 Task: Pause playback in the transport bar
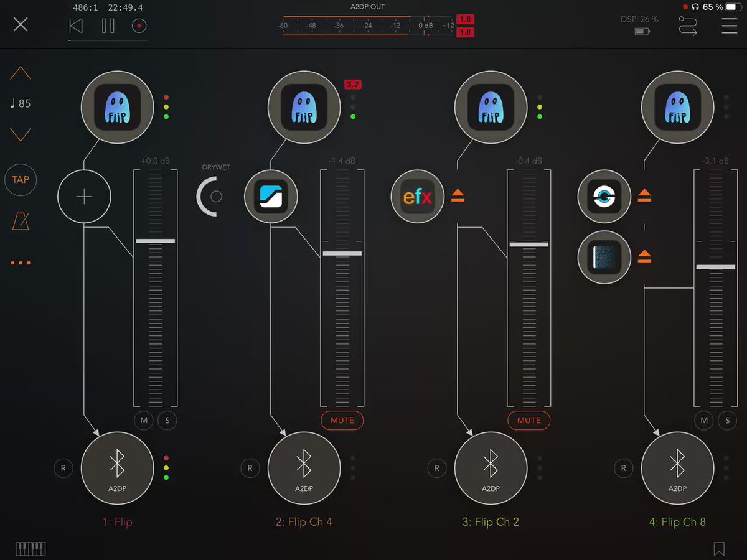108,26
